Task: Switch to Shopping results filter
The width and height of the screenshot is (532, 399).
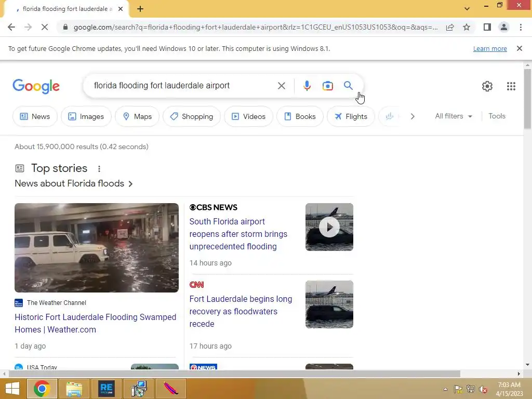Action: coord(192,116)
